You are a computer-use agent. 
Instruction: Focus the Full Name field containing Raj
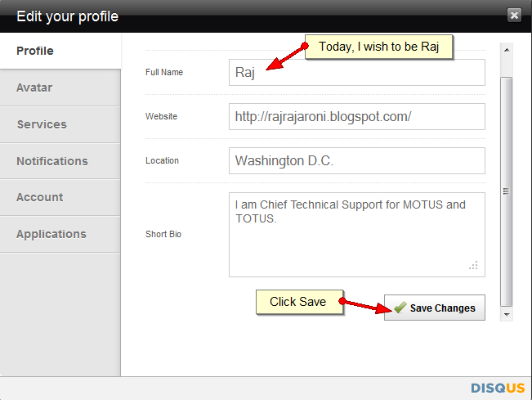click(357, 72)
